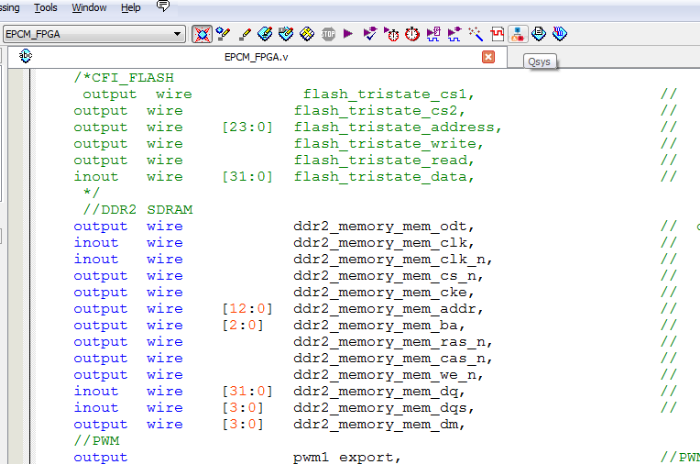Close the EPCM_FPGA.v tab
The image size is (700, 464).
tap(488, 57)
